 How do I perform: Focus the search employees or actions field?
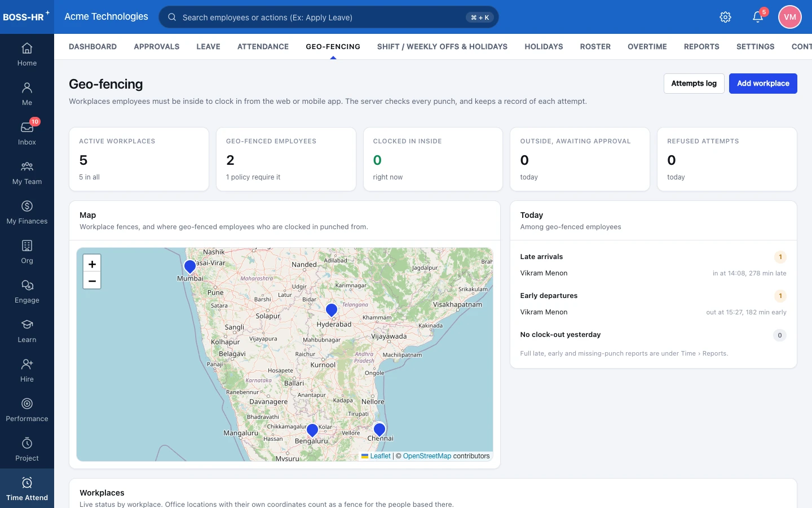pyautogui.click(x=329, y=17)
